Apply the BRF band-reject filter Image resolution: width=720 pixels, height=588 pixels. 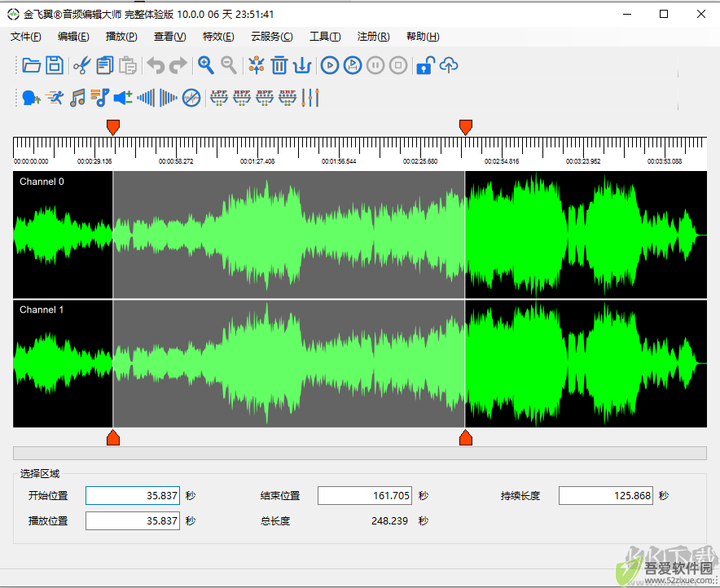(x=288, y=98)
